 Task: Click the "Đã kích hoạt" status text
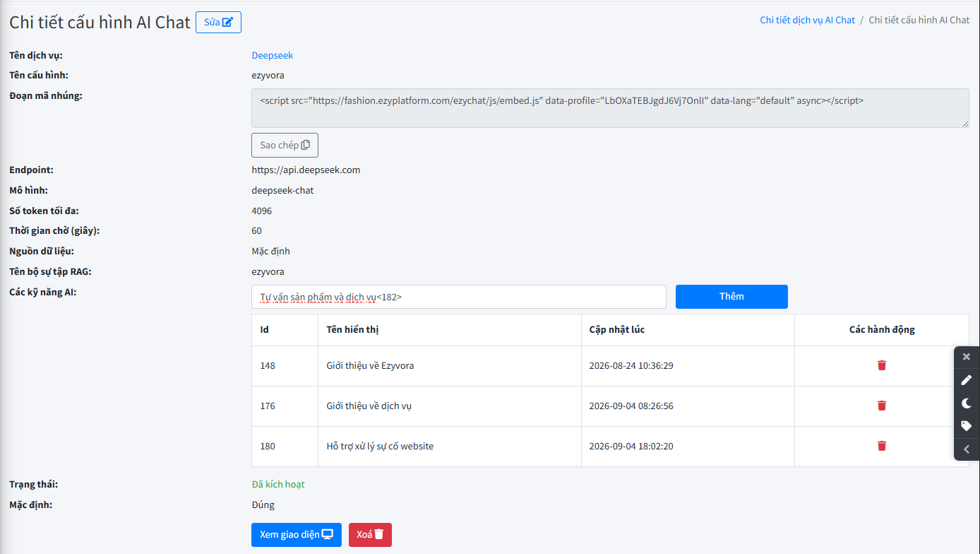click(278, 485)
